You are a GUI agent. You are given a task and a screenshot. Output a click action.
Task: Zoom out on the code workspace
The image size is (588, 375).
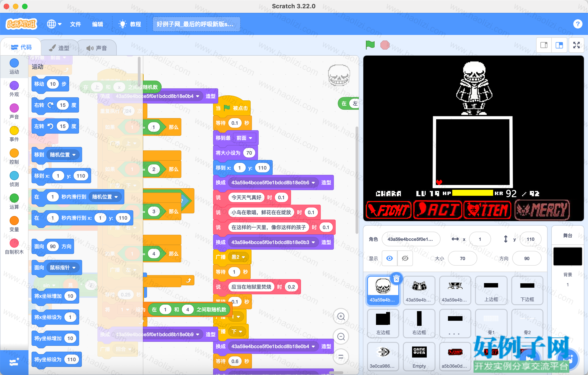tap(341, 337)
